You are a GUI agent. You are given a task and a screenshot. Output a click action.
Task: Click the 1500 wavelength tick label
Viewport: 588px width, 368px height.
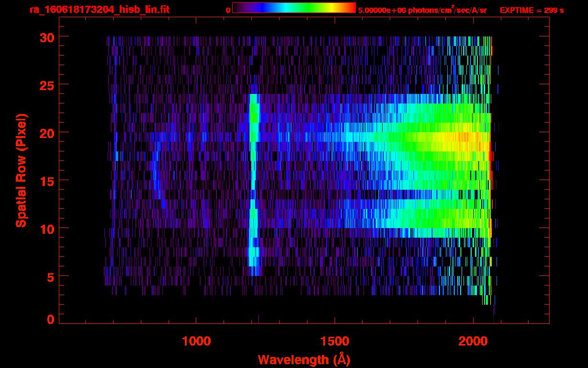click(335, 341)
